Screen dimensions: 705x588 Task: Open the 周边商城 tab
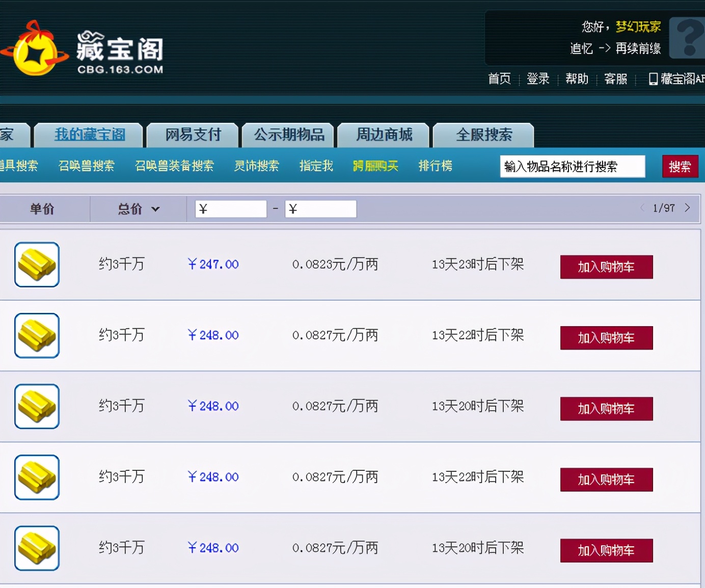(x=384, y=135)
